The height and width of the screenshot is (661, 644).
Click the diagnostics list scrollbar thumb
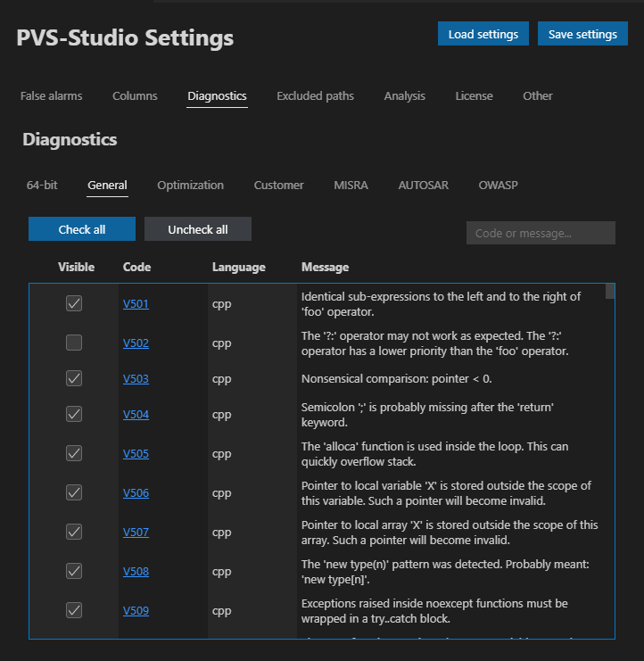click(x=610, y=292)
